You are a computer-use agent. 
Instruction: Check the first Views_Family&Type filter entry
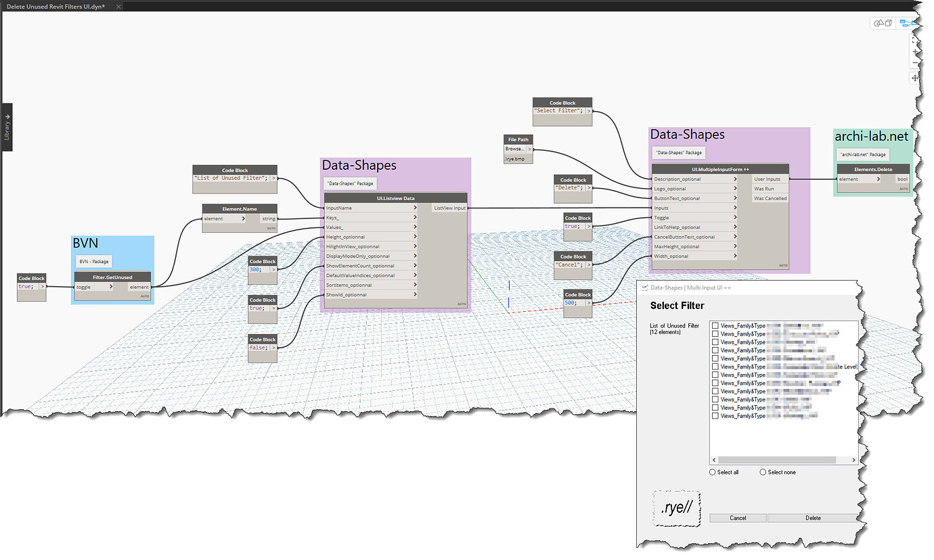(715, 325)
